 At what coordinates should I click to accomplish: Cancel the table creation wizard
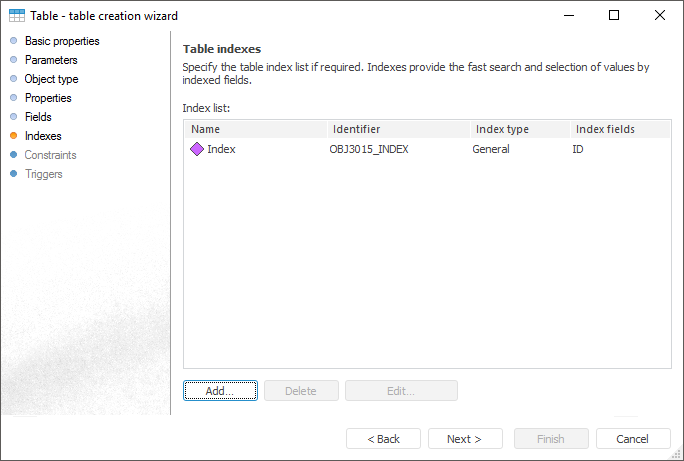633,439
